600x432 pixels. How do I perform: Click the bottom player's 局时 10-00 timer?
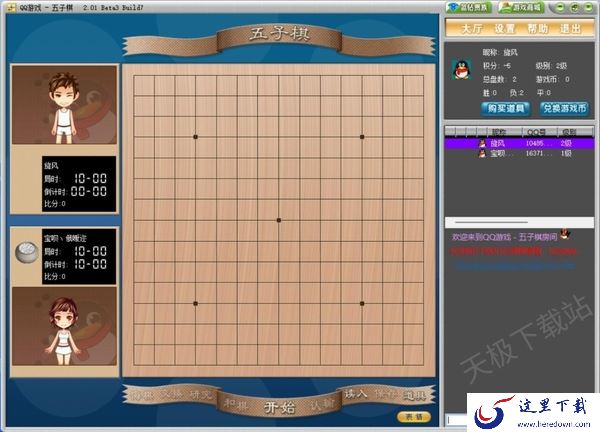coord(90,251)
